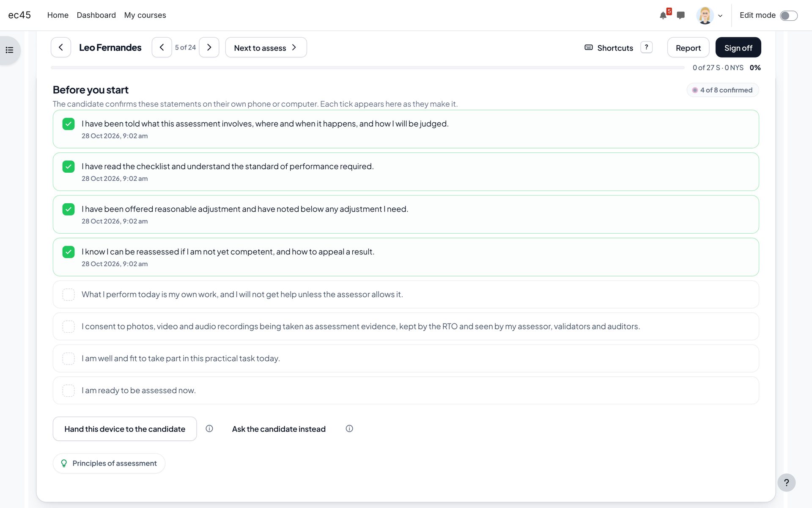Uncheck the 'can be reassessed' checkbox
The width and height of the screenshot is (812, 508).
69,252
